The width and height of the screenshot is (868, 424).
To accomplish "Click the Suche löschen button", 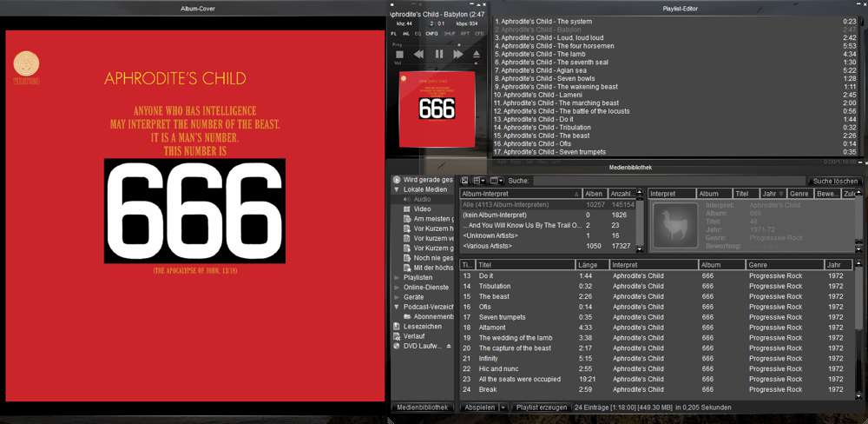I will tap(835, 181).
